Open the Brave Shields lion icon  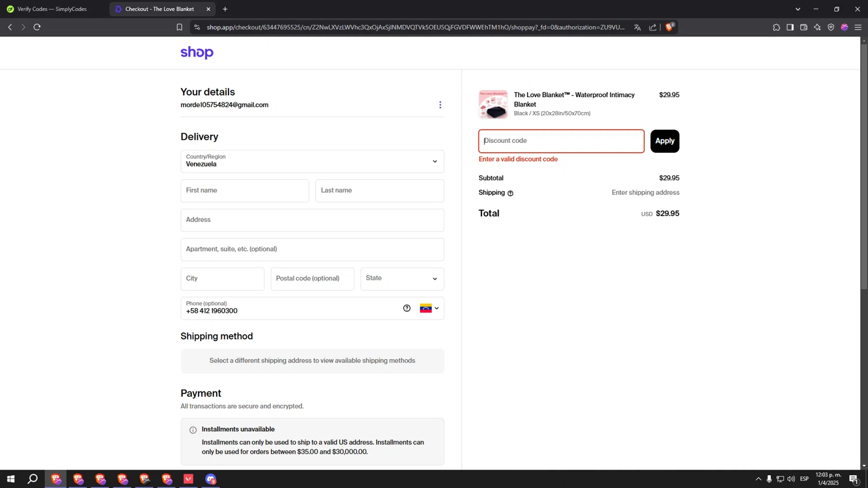point(670,27)
